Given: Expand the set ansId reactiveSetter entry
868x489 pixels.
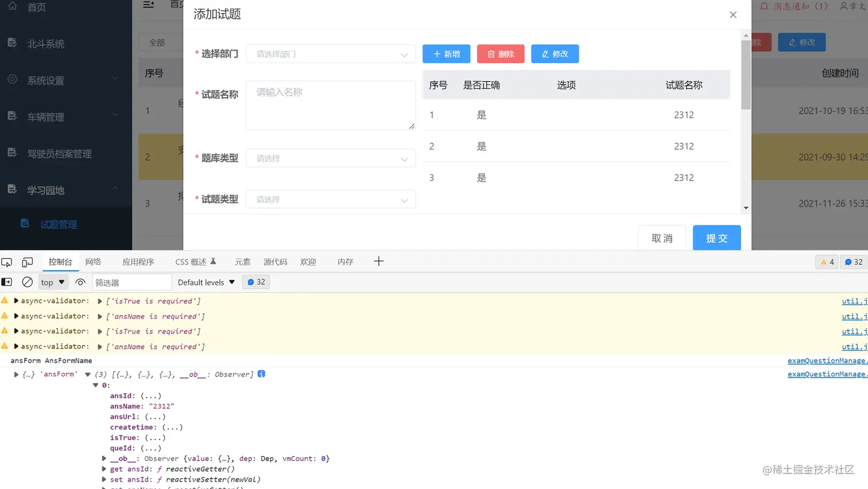Looking at the screenshot, I should tap(104, 479).
